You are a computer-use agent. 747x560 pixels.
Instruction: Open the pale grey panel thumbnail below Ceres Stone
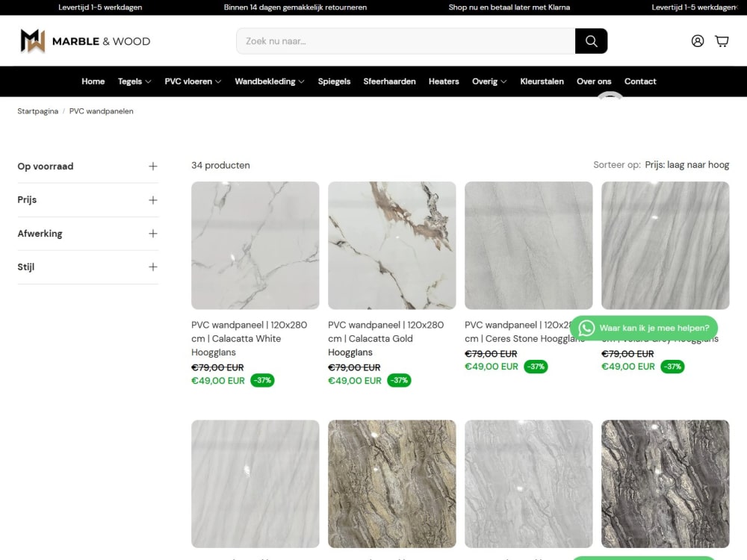529,484
